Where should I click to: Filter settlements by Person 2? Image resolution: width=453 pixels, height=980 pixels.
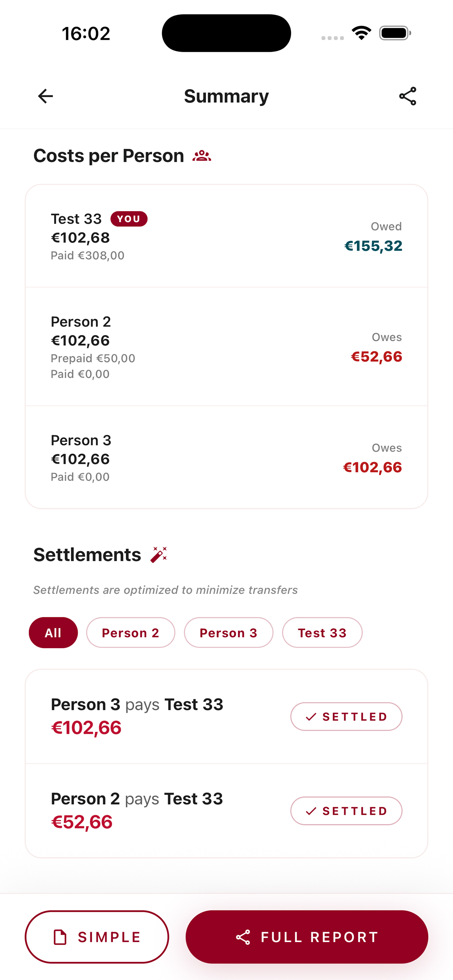pyautogui.click(x=131, y=633)
